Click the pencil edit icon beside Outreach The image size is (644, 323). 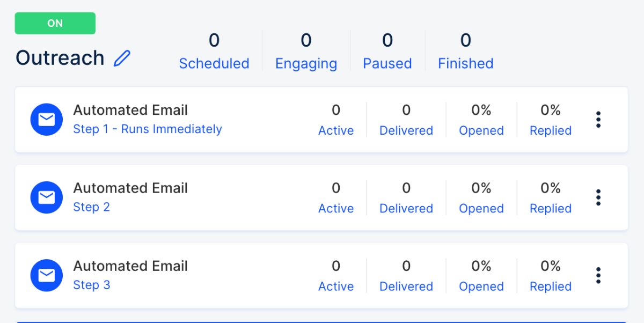[x=122, y=58]
